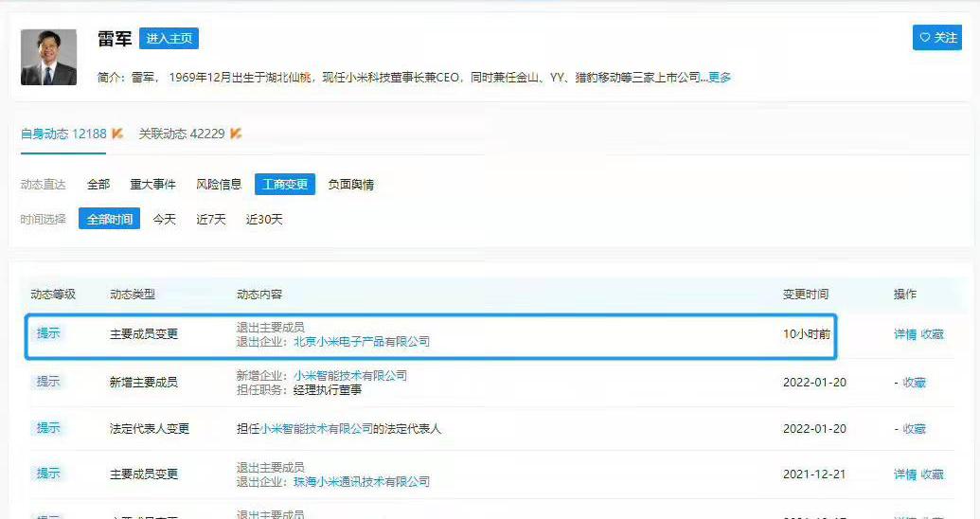
Task: Click 详情 in the 2021-12-21 row
Action: tap(905, 474)
